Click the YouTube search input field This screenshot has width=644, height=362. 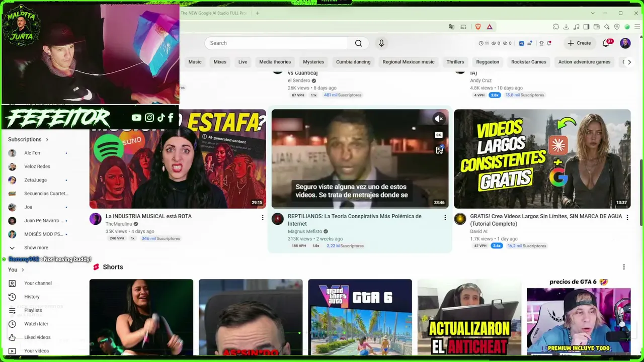coord(276,43)
